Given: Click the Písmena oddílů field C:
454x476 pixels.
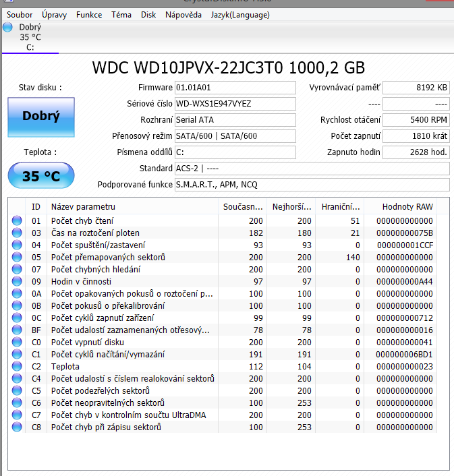Looking at the screenshot, I should coord(235,152).
